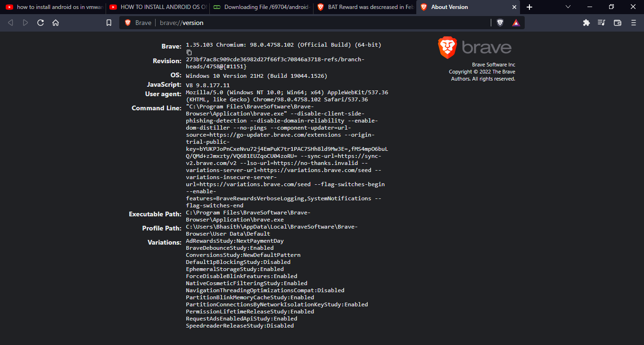Click 'PartitionBlinkMemoryCacheStudy:Enabled' variation
Image resolution: width=644 pixels, height=345 pixels.
[x=250, y=297]
